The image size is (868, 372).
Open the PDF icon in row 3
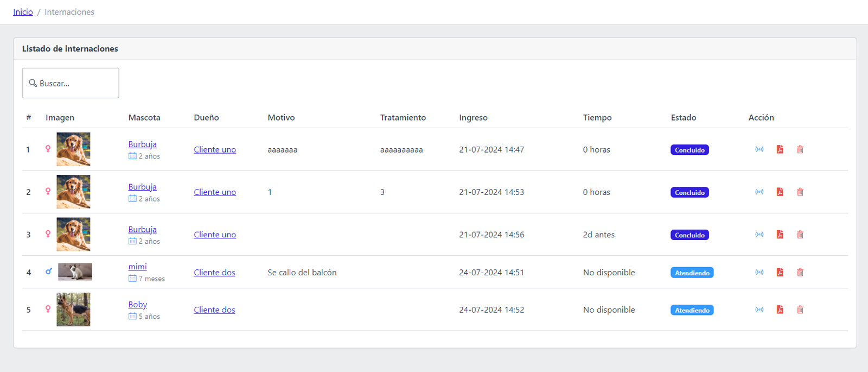tap(780, 235)
